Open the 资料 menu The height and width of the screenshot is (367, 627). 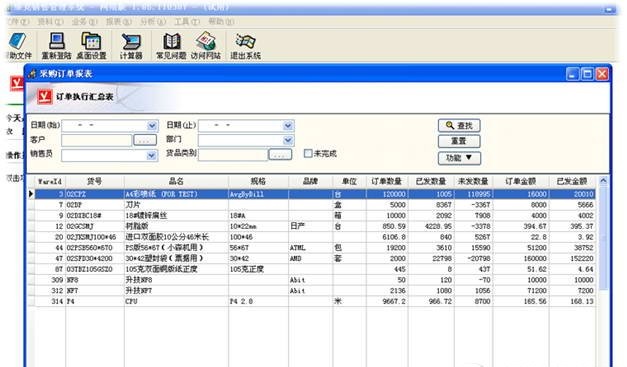coord(50,22)
